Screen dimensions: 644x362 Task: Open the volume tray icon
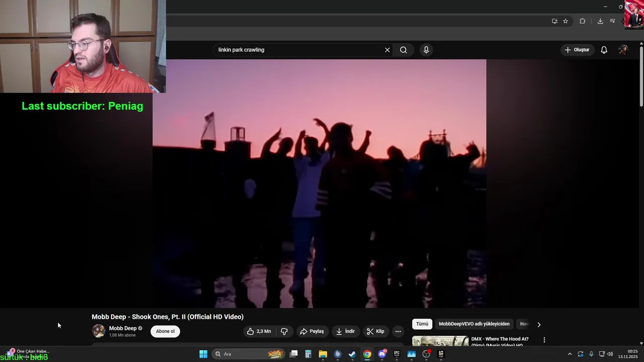pyautogui.click(x=610, y=354)
